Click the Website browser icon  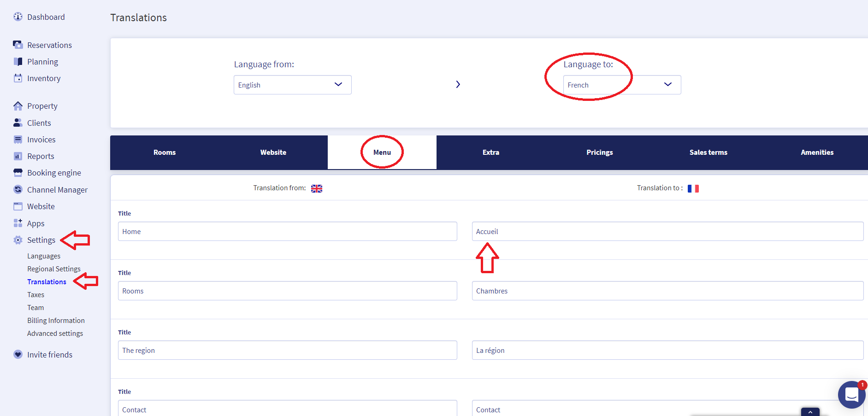coord(18,206)
